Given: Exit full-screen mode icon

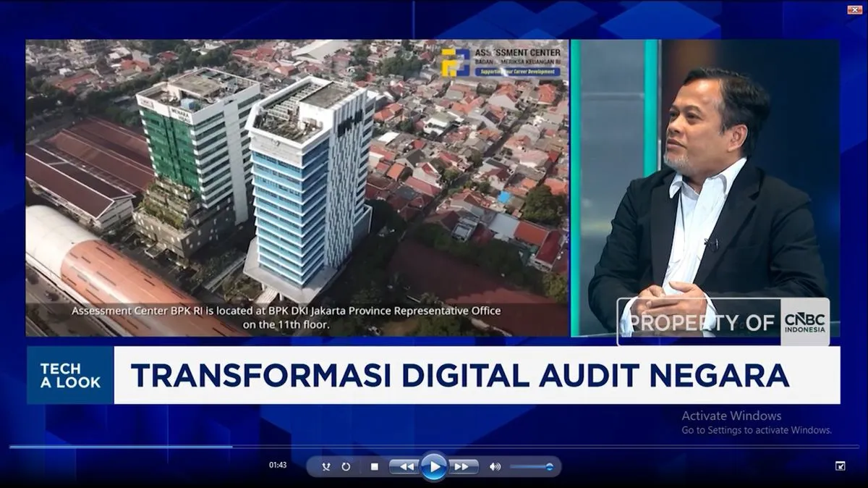Looking at the screenshot, I should click(840, 466).
